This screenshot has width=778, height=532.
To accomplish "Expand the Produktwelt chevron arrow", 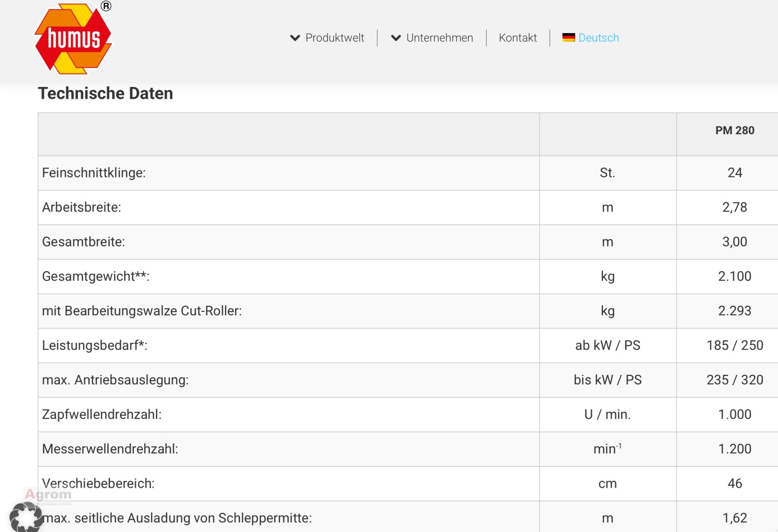I will [x=295, y=38].
